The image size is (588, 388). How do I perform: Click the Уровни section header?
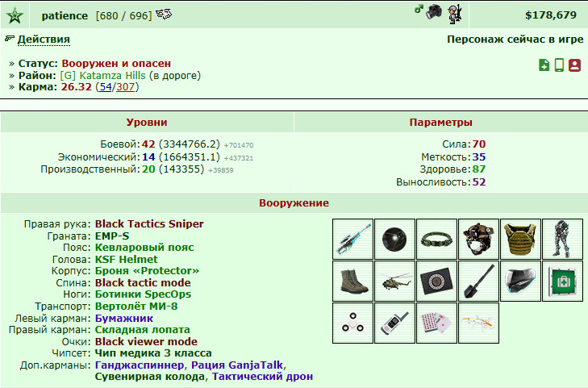[147, 123]
